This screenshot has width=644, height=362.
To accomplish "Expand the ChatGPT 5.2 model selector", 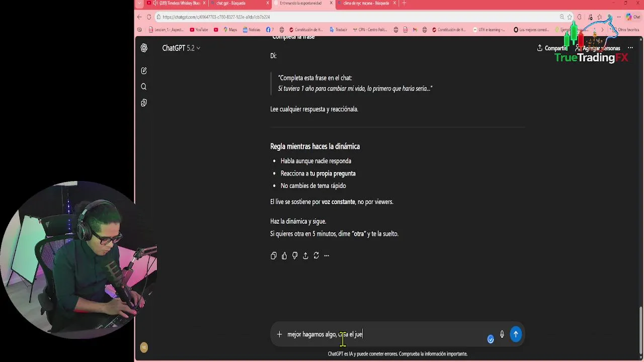I will tap(181, 48).
